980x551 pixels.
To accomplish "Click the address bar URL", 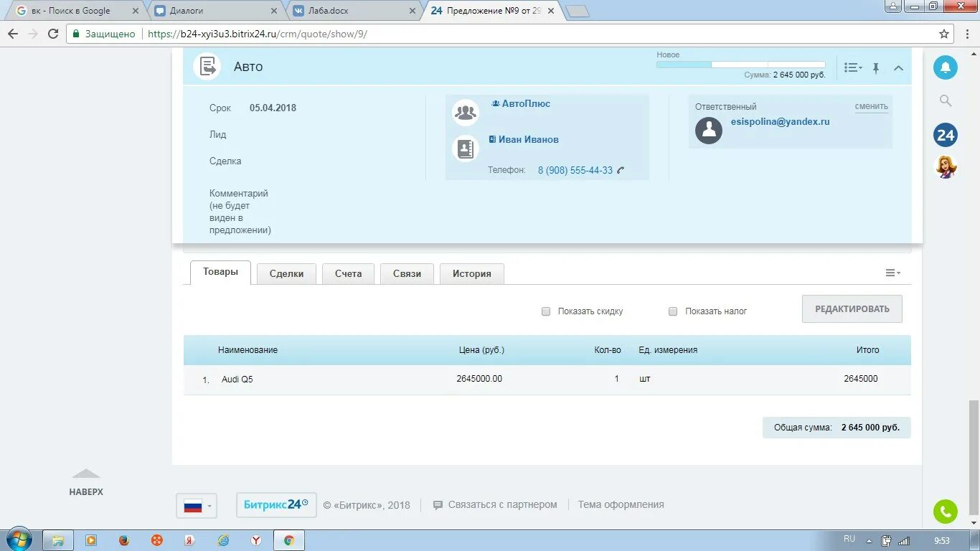I will [258, 34].
